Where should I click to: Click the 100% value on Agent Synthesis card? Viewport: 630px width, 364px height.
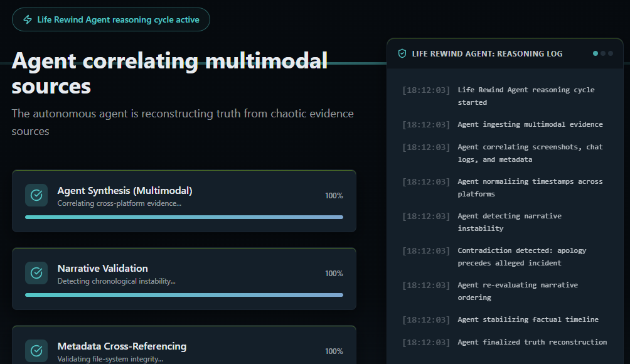coord(334,196)
